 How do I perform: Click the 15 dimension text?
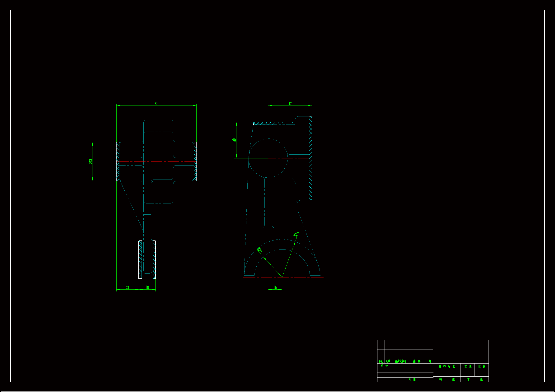point(275,287)
